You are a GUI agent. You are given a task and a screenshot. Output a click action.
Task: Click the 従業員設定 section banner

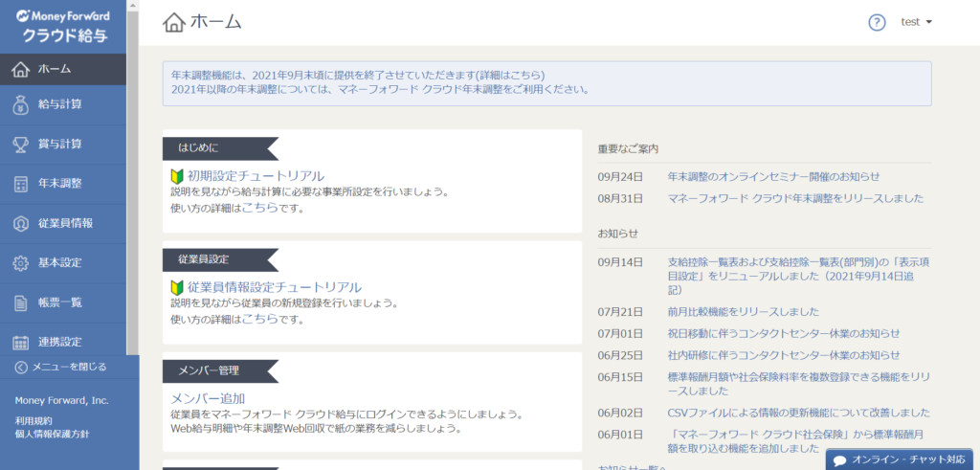pos(220,258)
